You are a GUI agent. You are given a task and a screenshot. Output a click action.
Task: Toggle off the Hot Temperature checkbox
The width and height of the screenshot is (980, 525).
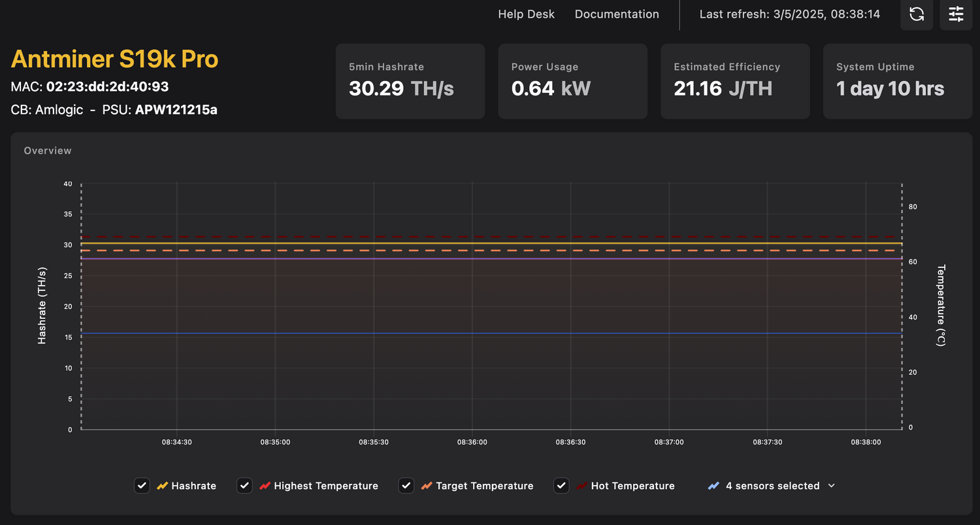[561, 486]
